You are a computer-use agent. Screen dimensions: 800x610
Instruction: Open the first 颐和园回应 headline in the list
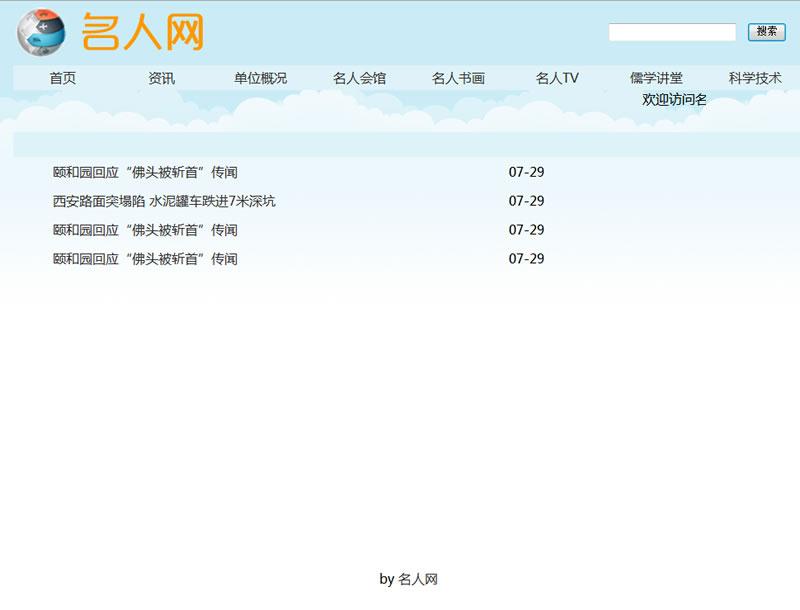[145, 172]
